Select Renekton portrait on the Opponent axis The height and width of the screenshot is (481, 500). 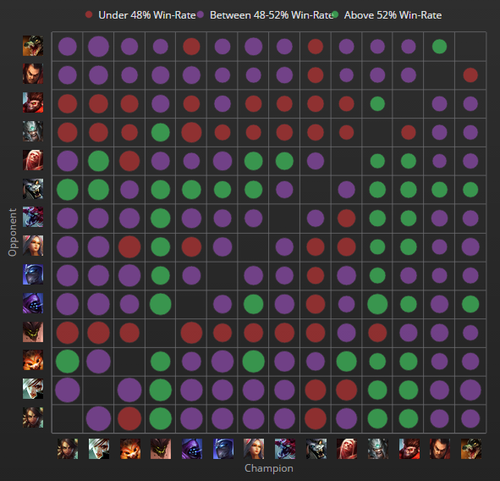pos(33,46)
